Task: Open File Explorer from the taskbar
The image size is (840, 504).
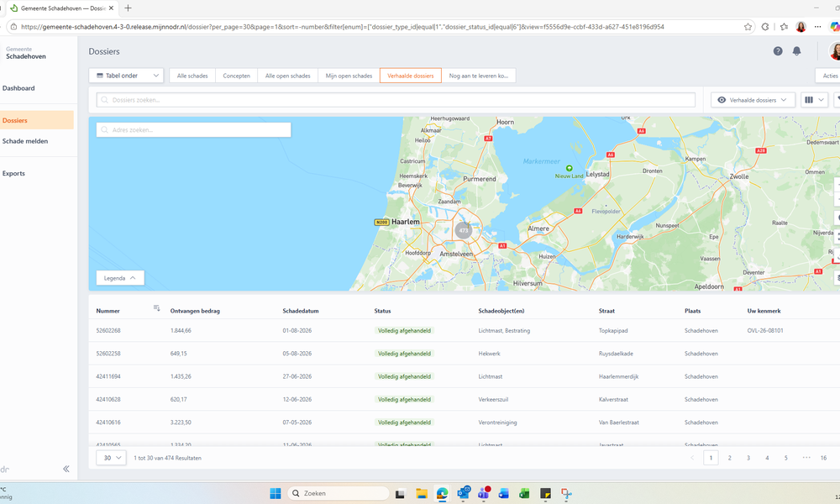Action: click(422, 494)
